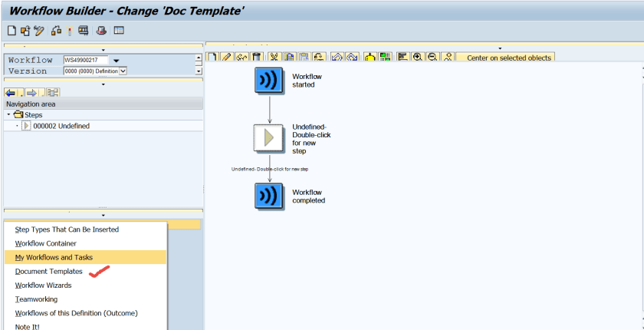
Task: Click the Copy icon in graphic toolbar
Action: pos(289,57)
